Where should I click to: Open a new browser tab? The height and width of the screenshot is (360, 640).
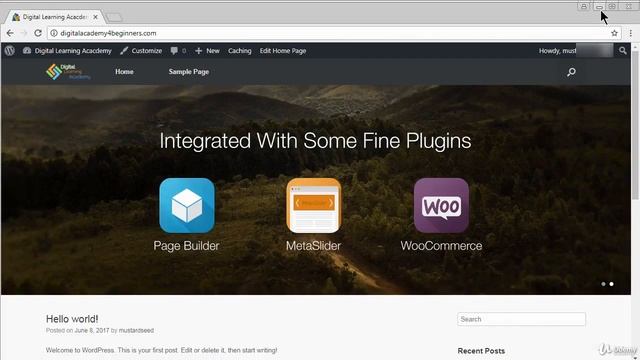point(114,17)
